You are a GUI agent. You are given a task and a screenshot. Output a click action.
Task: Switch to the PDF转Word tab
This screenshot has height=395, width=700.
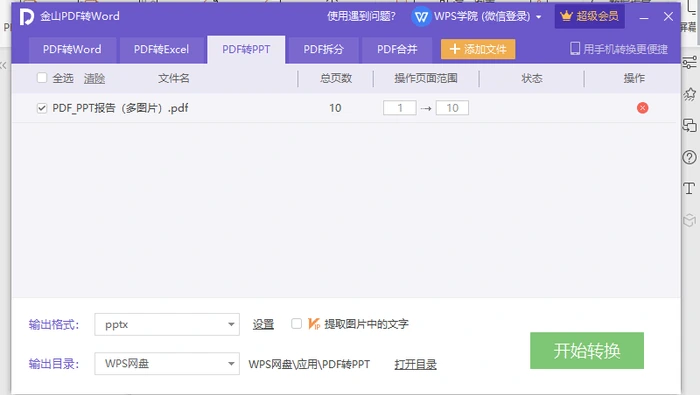coord(72,50)
